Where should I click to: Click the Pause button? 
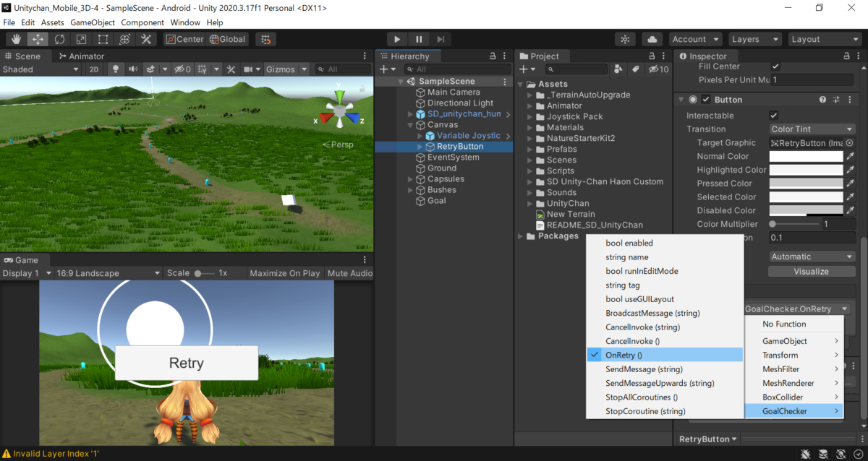tap(419, 39)
